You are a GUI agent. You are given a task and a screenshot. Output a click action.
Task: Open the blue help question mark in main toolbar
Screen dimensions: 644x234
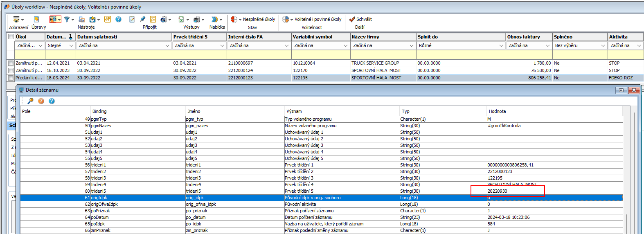click(118, 19)
